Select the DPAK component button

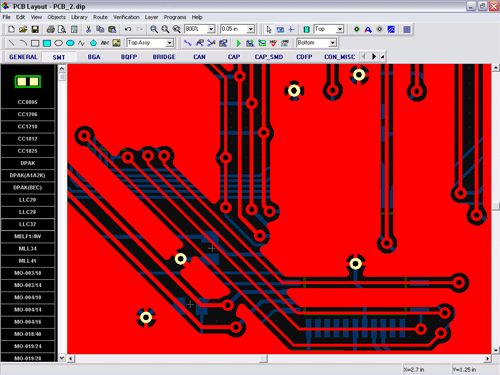pyautogui.click(x=28, y=163)
